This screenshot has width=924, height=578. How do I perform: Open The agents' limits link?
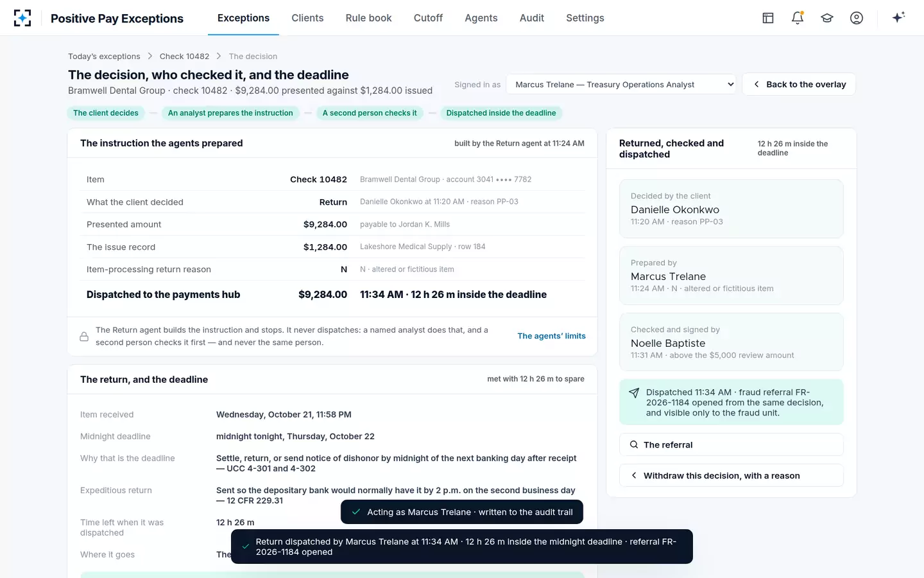pyautogui.click(x=552, y=336)
